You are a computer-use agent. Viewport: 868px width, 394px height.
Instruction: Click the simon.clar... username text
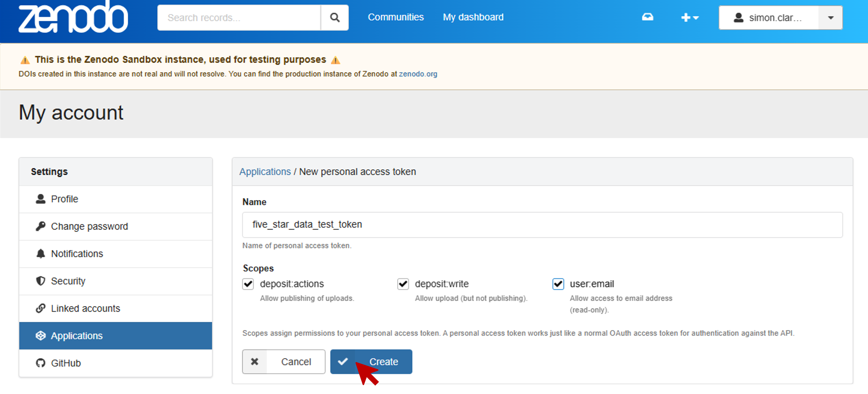click(775, 18)
